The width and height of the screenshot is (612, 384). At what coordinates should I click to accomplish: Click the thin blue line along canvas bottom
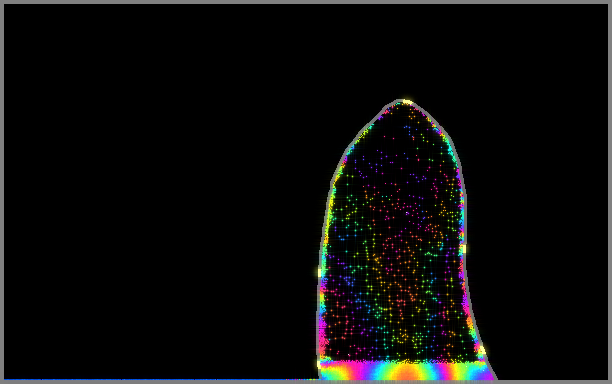coord(160,379)
